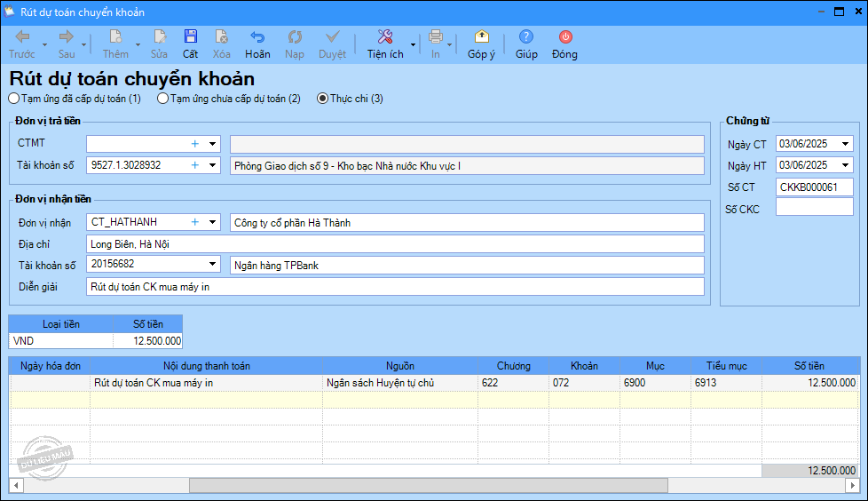Click the empty Số CKC field

[814, 207]
